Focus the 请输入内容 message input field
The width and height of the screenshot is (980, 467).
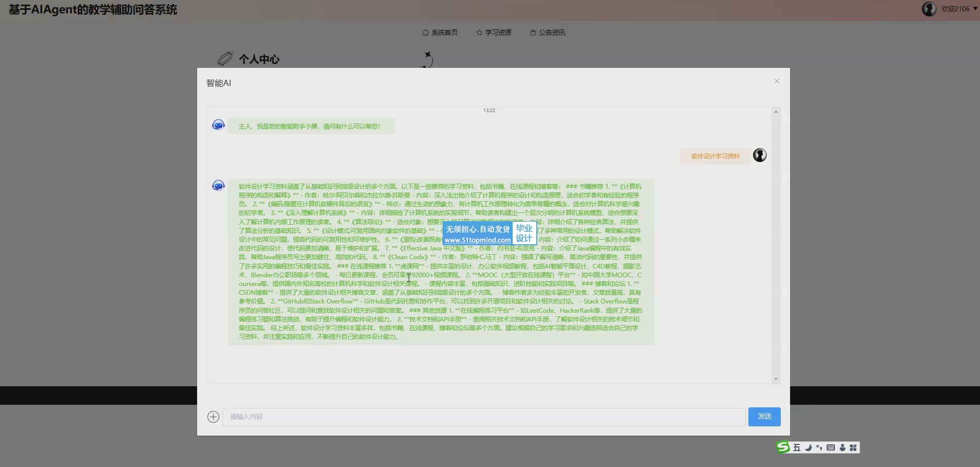pyautogui.click(x=483, y=417)
